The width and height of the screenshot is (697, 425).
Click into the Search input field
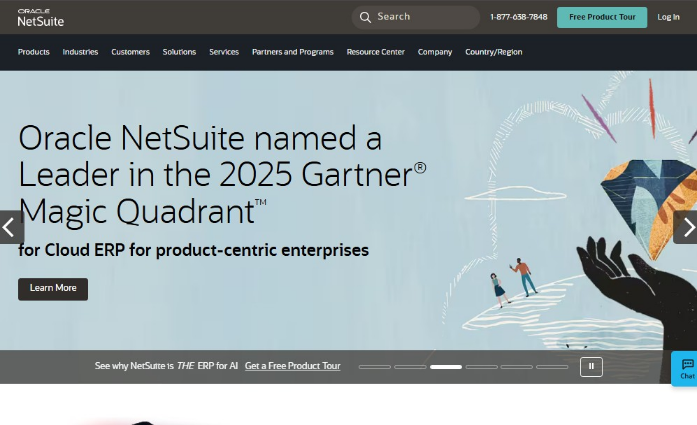(416, 17)
